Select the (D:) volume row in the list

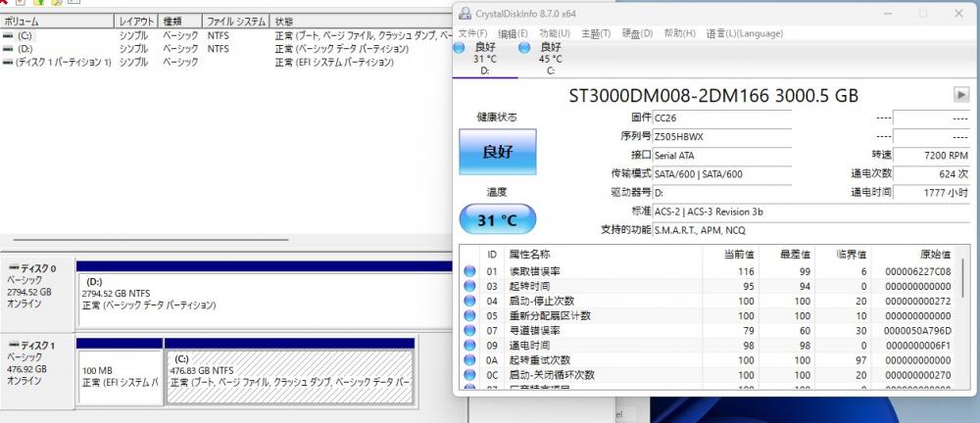point(227,49)
